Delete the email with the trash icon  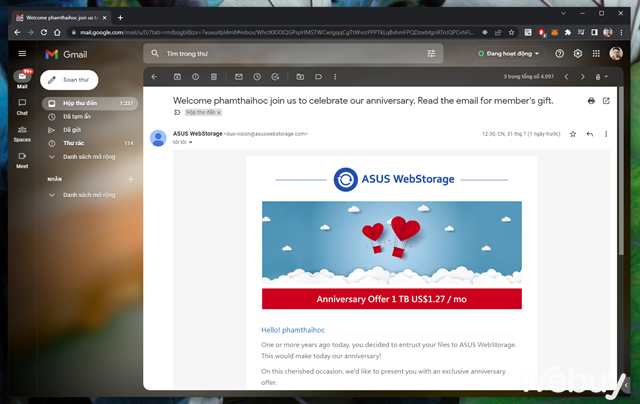click(x=213, y=77)
